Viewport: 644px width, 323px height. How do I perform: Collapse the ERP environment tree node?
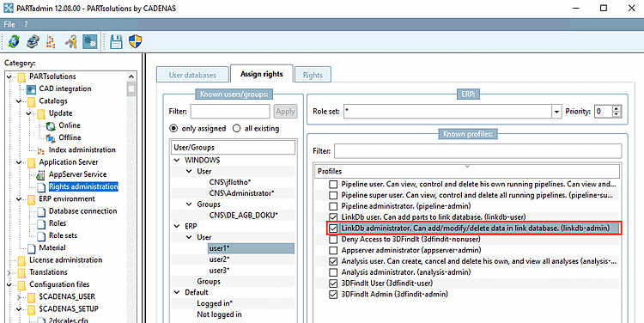tap(19, 199)
